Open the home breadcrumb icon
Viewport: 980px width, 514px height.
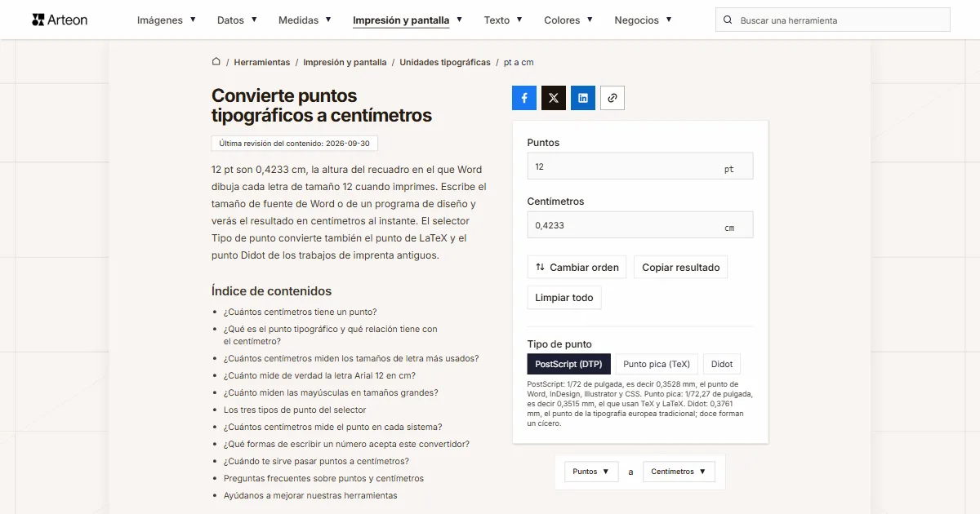click(216, 61)
